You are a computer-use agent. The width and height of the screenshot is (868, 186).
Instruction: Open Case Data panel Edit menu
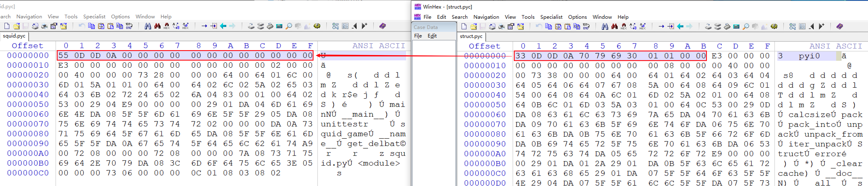(432, 36)
